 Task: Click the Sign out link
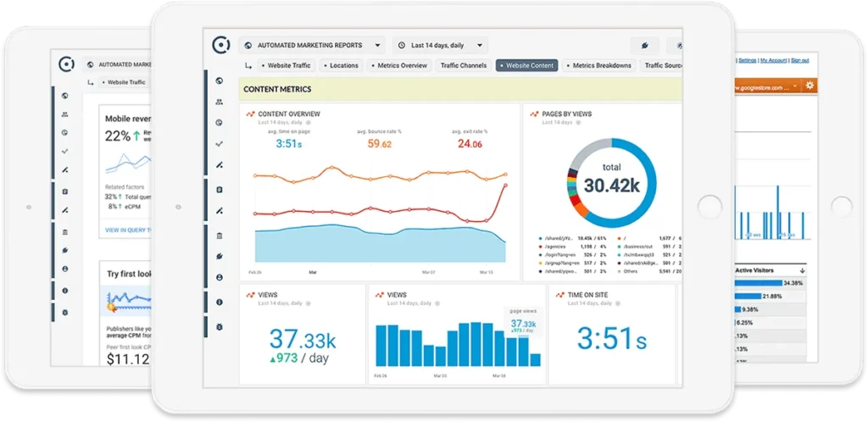click(x=800, y=60)
